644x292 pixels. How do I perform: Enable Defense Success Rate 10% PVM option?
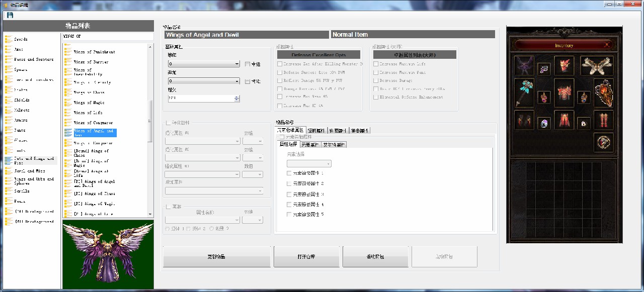click(280, 72)
